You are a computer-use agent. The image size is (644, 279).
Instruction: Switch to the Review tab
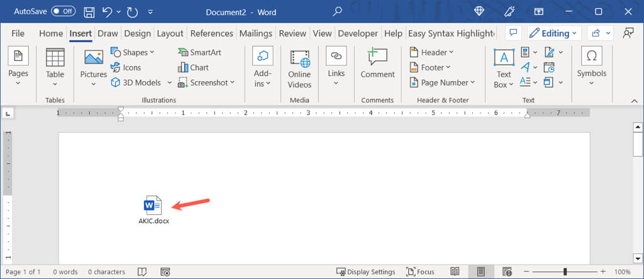click(x=292, y=33)
